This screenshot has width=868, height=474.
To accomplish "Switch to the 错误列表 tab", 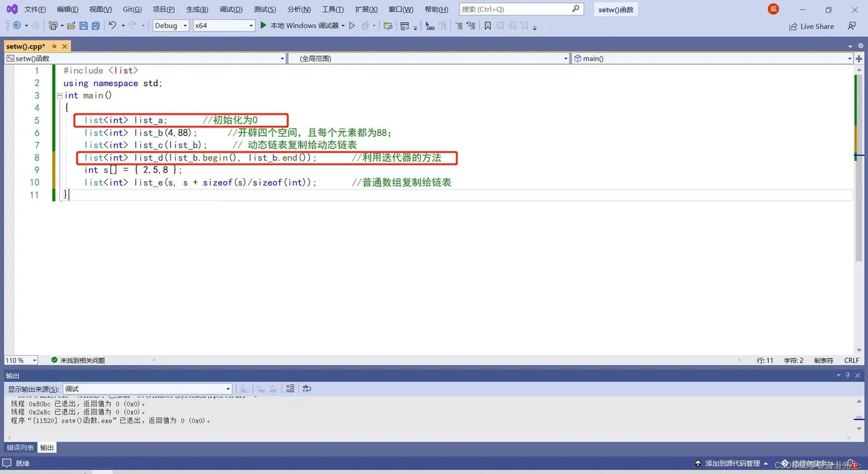I will point(20,447).
